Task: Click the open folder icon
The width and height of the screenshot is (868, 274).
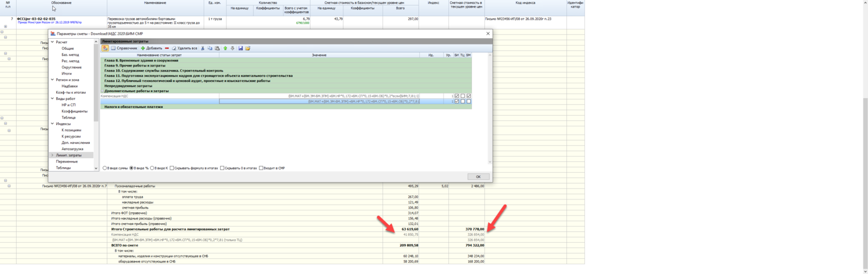Action: tap(248, 49)
